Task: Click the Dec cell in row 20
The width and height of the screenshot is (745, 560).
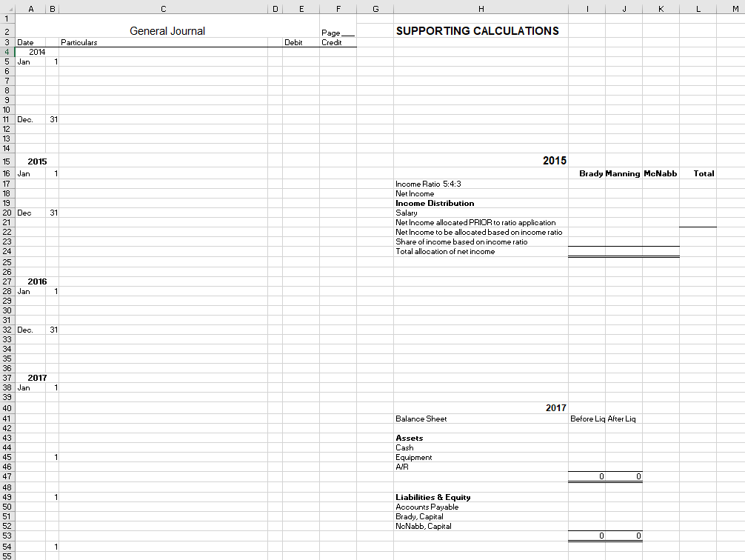Action: coord(30,213)
